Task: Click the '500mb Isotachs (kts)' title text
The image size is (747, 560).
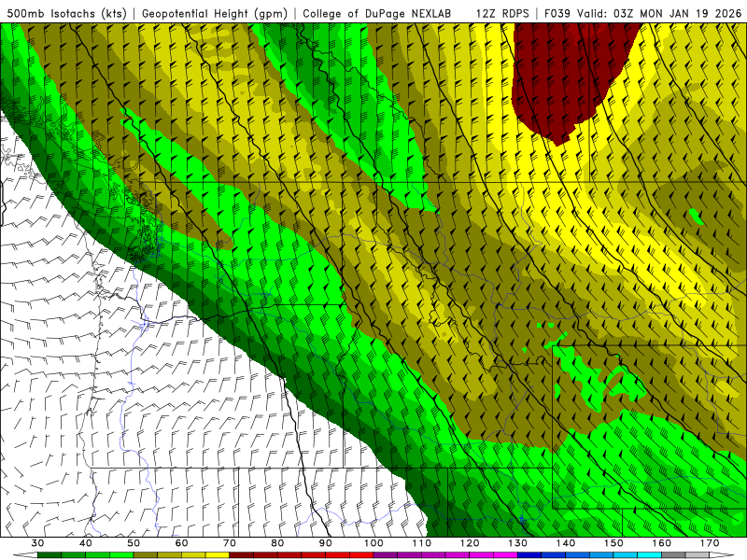Action: pos(66,14)
